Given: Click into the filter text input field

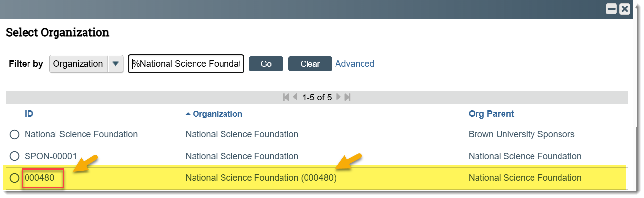Looking at the screenshot, I should point(186,64).
